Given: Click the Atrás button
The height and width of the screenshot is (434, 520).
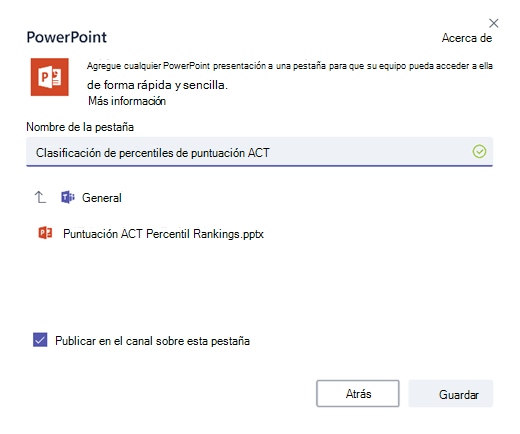Looking at the screenshot, I should (358, 393).
